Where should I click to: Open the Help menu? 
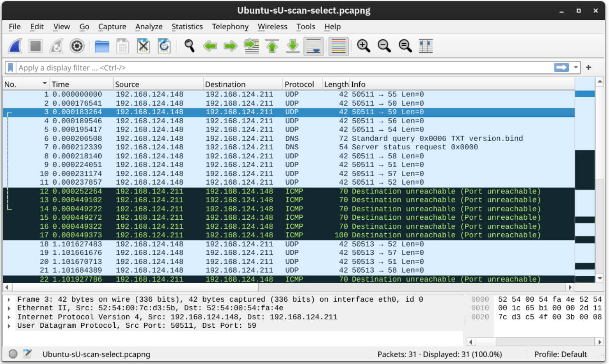tap(332, 27)
